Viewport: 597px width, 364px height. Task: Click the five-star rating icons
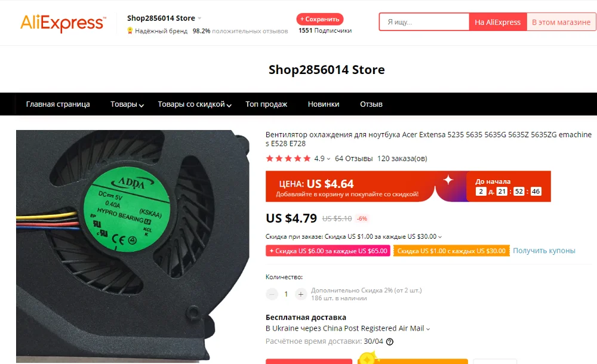tap(288, 158)
